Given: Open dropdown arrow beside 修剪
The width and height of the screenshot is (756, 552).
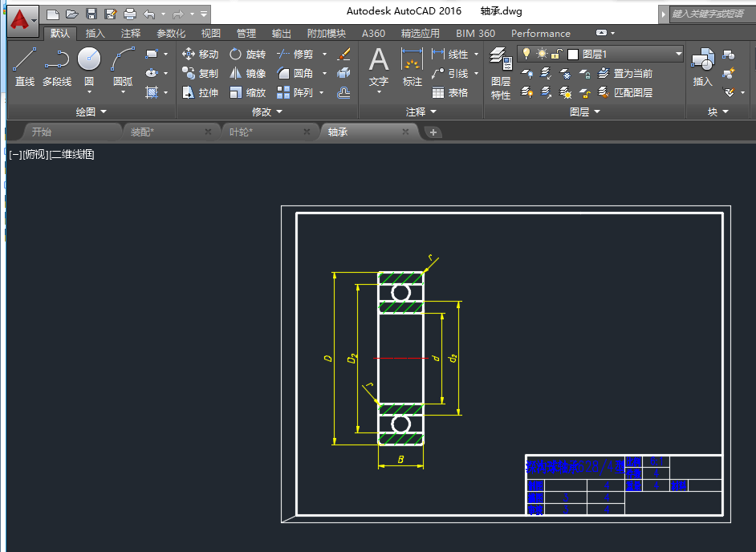Looking at the screenshot, I should (324, 54).
